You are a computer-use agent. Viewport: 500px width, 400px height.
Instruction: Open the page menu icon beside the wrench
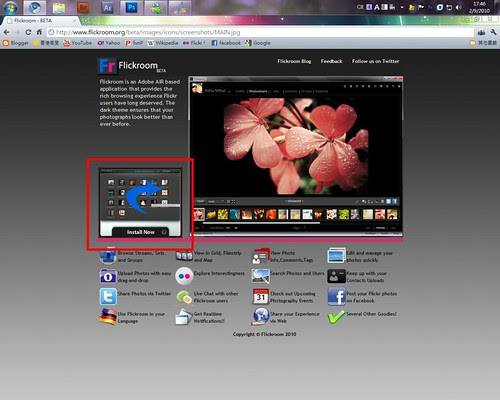482,32
